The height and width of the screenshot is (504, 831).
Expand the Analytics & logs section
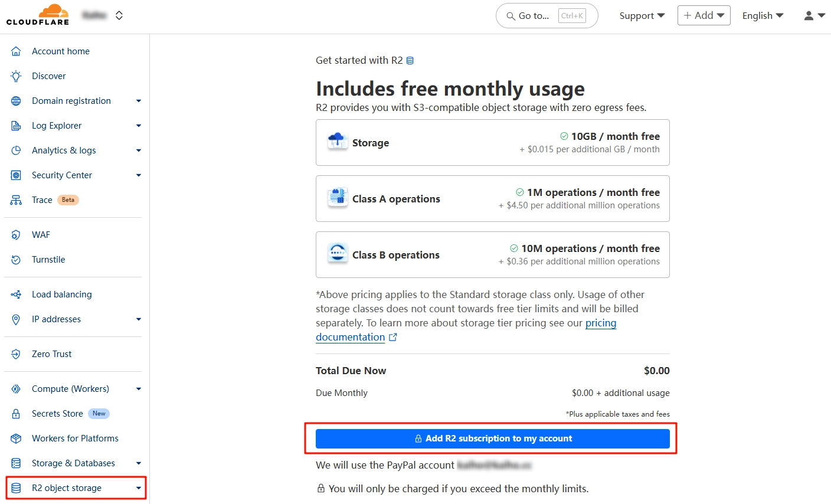point(139,150)
